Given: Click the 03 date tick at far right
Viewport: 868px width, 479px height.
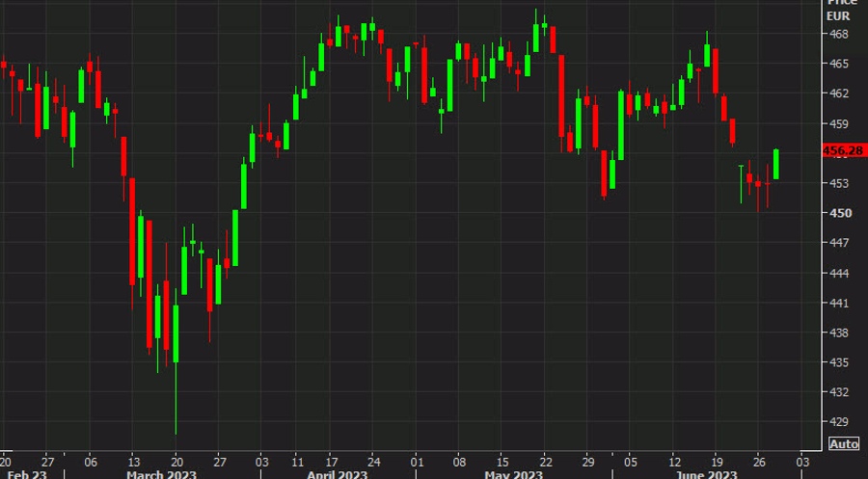Looking at the screenshot, I should [802, 461].
